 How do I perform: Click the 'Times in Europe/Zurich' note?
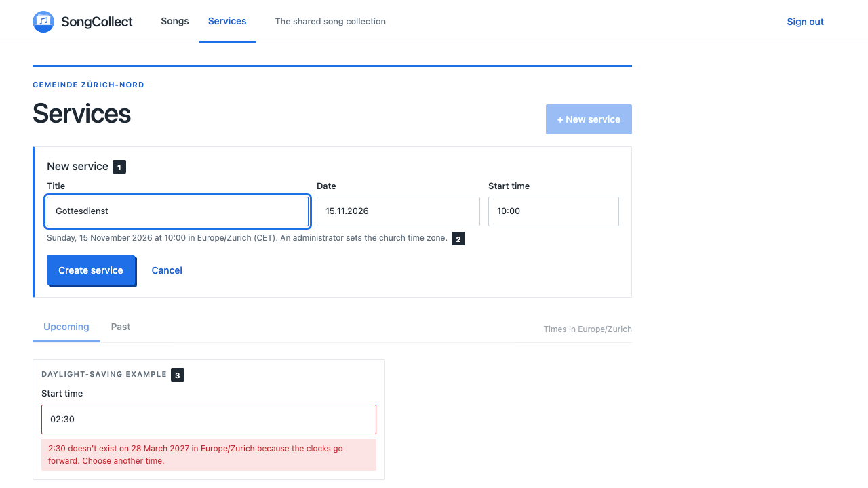(588, 329)
